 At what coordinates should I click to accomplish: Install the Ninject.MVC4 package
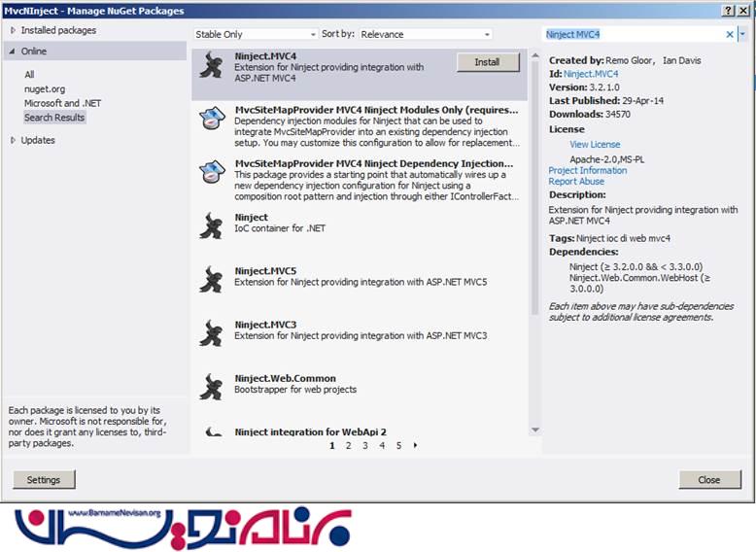coord(488,62)
